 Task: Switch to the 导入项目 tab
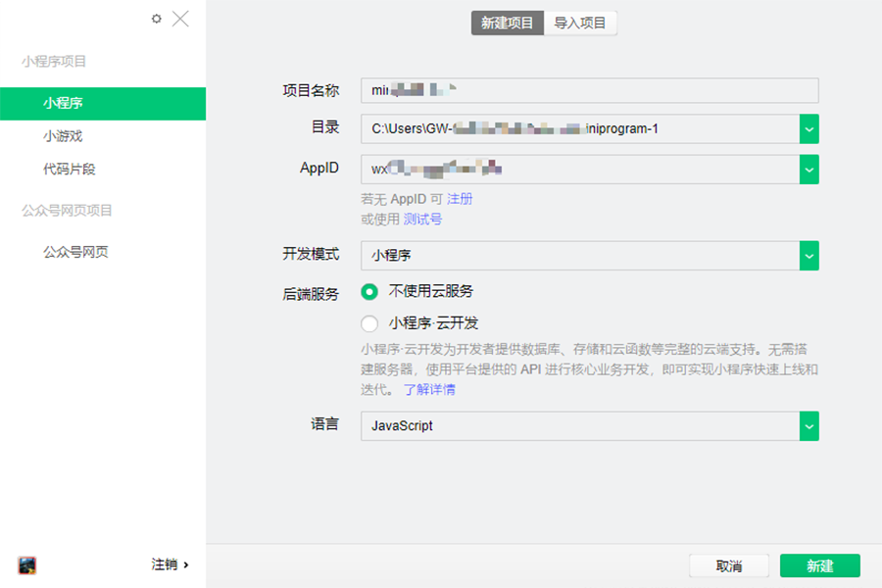tap(580, 23)
